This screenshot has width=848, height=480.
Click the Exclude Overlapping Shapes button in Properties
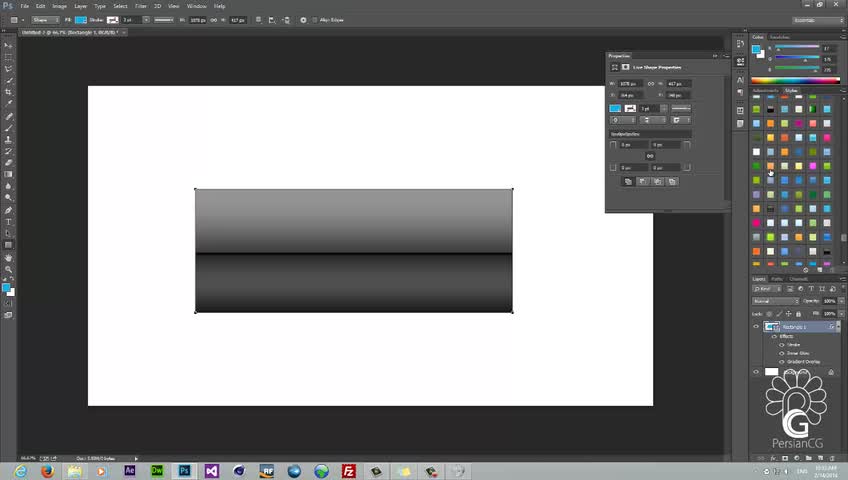672,182
